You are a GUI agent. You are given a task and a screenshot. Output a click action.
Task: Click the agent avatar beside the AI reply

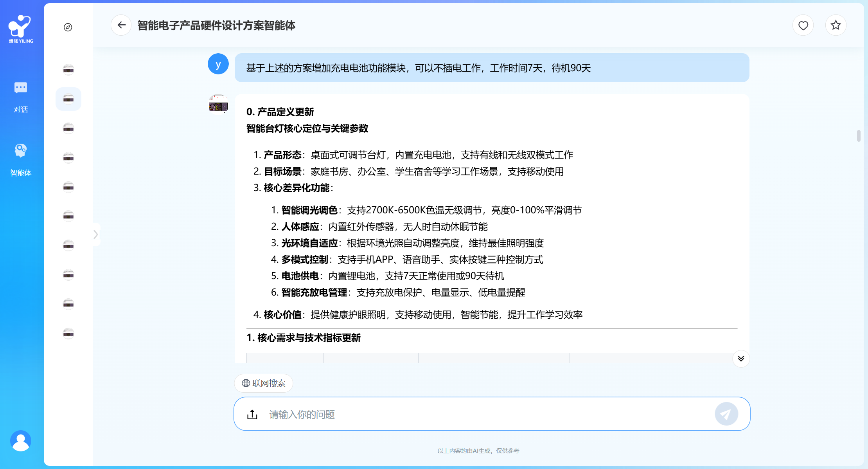(218, 103)
